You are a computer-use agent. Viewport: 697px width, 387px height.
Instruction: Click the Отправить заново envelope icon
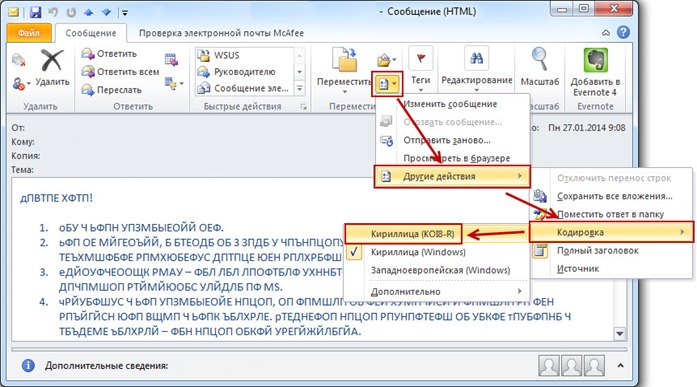[387, 140]
